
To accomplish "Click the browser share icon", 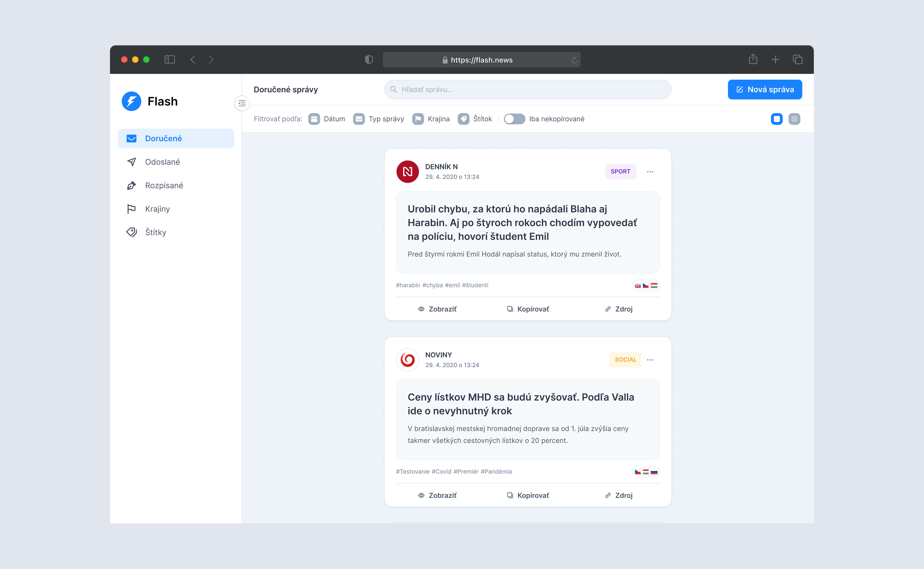I will [x=753, y=59].
